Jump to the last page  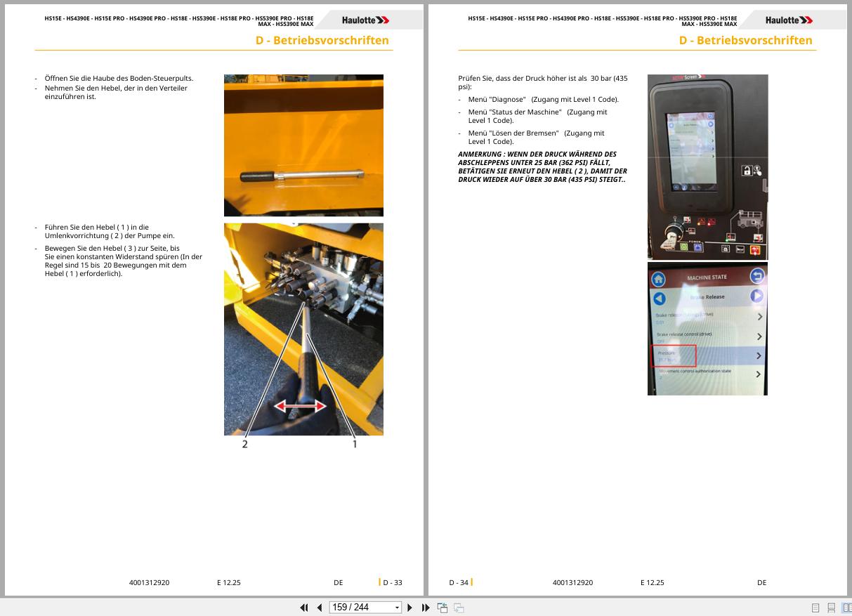pyautogui.click(x=426, y=608)
